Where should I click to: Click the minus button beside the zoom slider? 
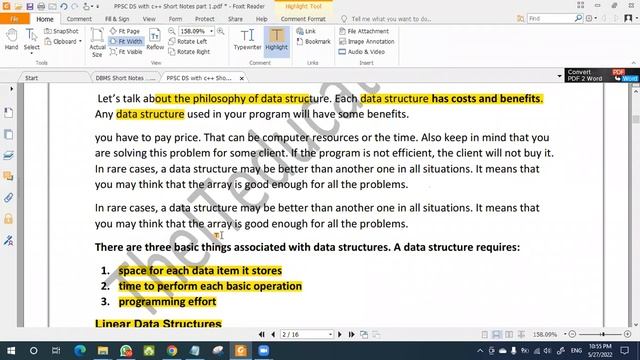click(572, 334)
